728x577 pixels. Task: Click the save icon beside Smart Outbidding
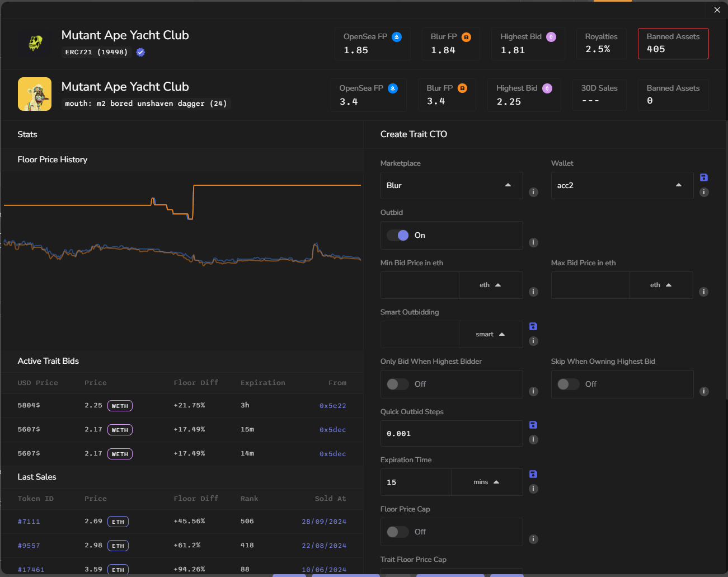point(533,326)
